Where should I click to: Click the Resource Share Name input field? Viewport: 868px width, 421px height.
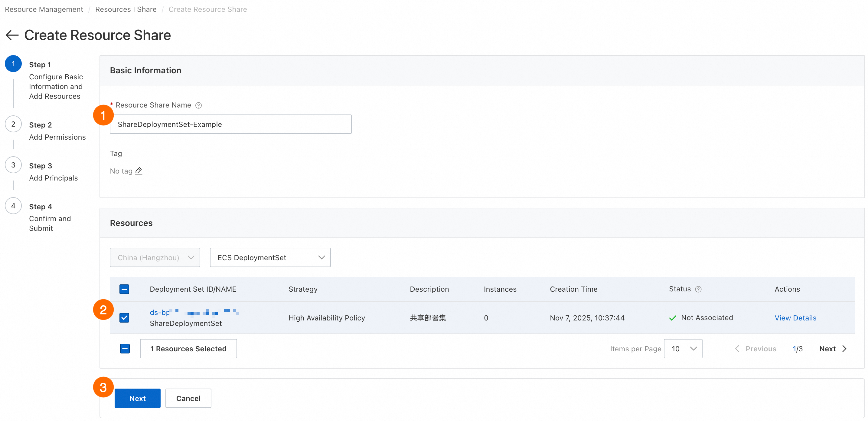click(x=230, y=124)
